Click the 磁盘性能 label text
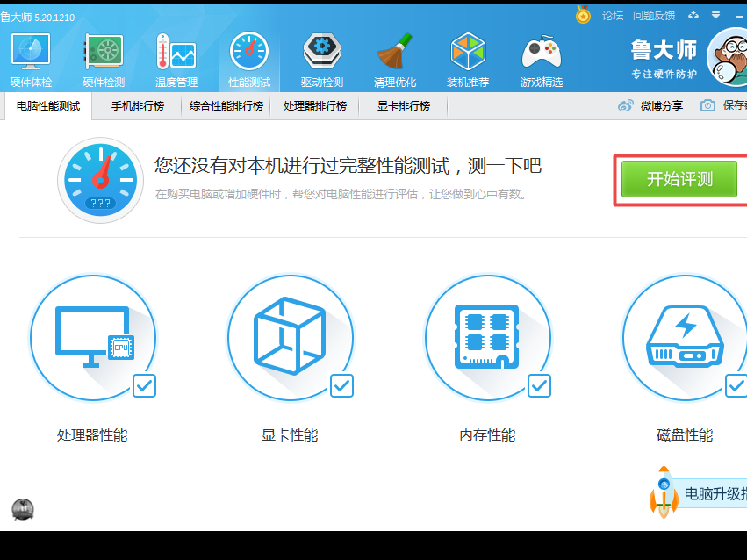This screenshot has width=747, height=560. 685,434
